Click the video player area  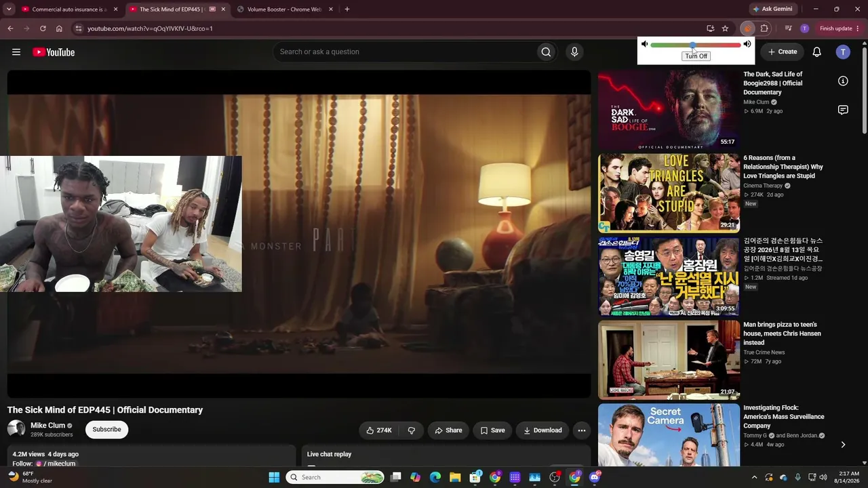pos(299,234)
